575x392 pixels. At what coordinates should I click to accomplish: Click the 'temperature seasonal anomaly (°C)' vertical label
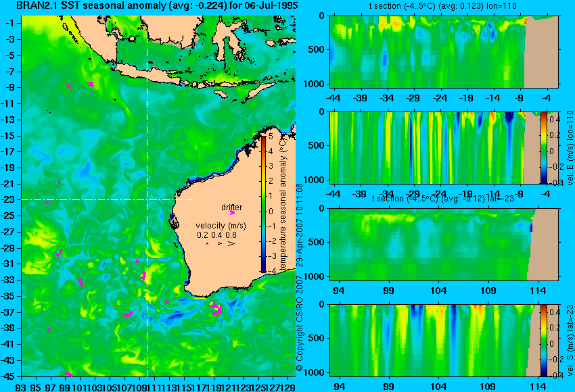(282, 204)
